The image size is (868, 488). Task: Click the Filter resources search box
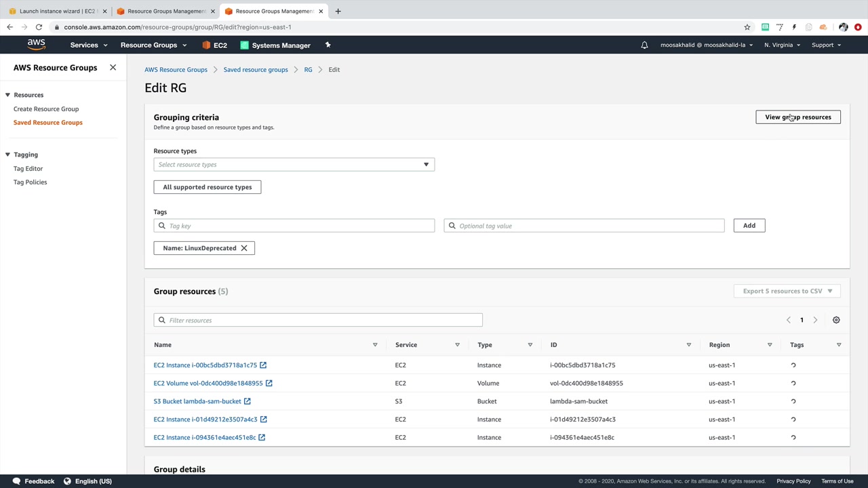click(318, 320)
